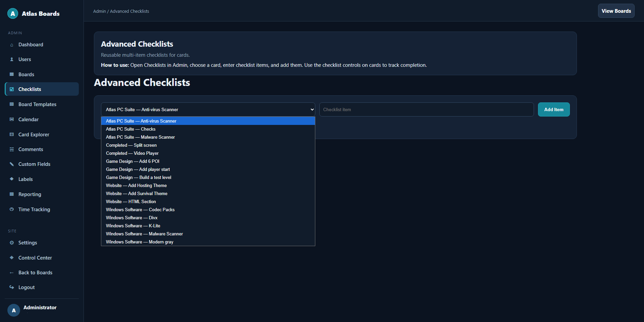Focus the Checklist item text field

(x=426, y=109)
